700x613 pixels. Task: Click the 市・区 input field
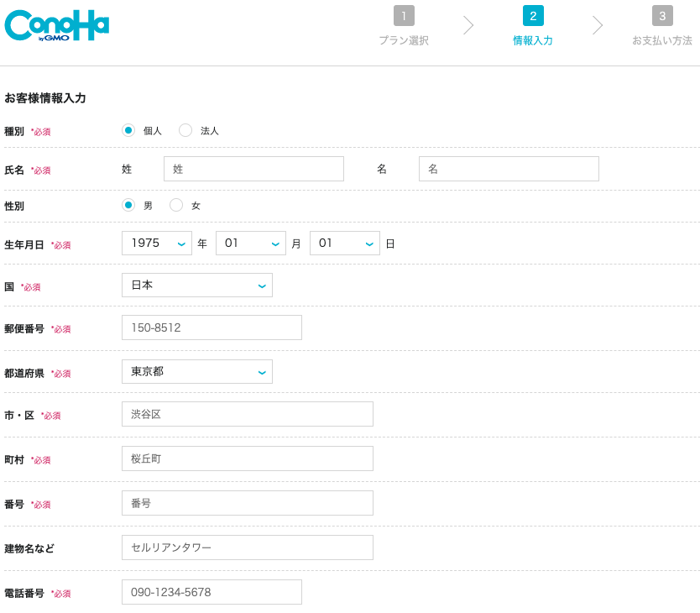pyautogui.click(x=248, y=414)
